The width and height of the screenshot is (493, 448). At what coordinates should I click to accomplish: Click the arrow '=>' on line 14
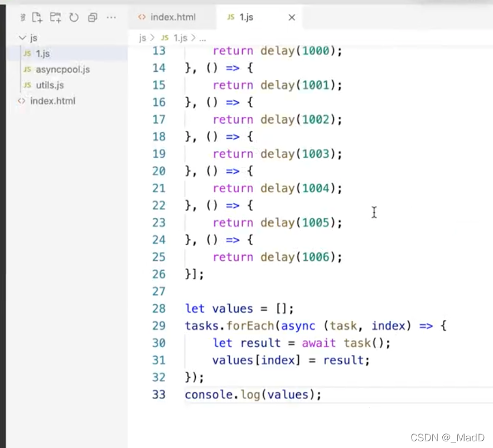tap(233, 68)
